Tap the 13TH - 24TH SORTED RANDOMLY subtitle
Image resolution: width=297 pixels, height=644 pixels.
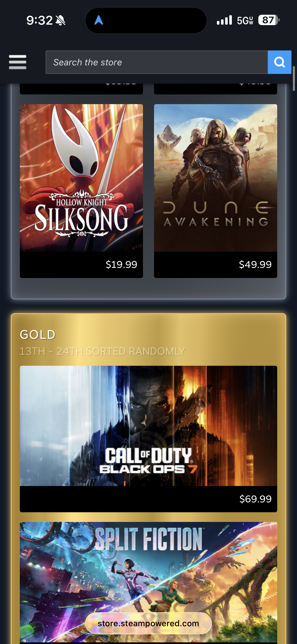[x=102, y=351]
